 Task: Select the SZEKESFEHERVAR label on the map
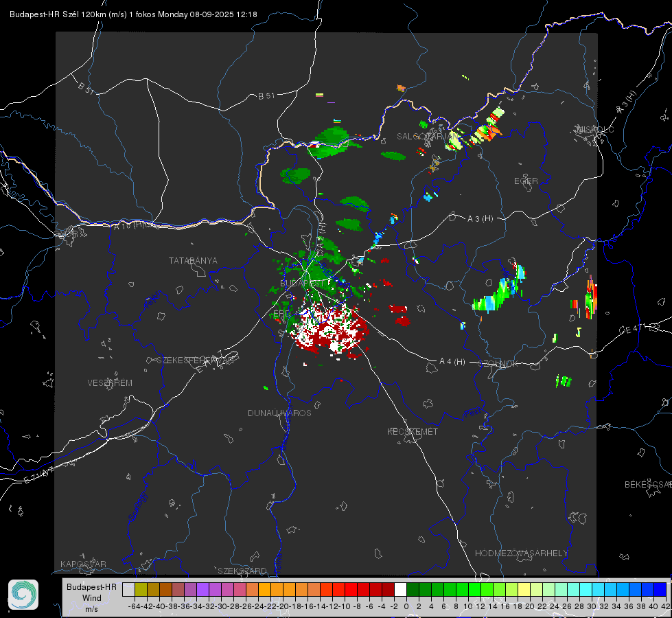196,360
